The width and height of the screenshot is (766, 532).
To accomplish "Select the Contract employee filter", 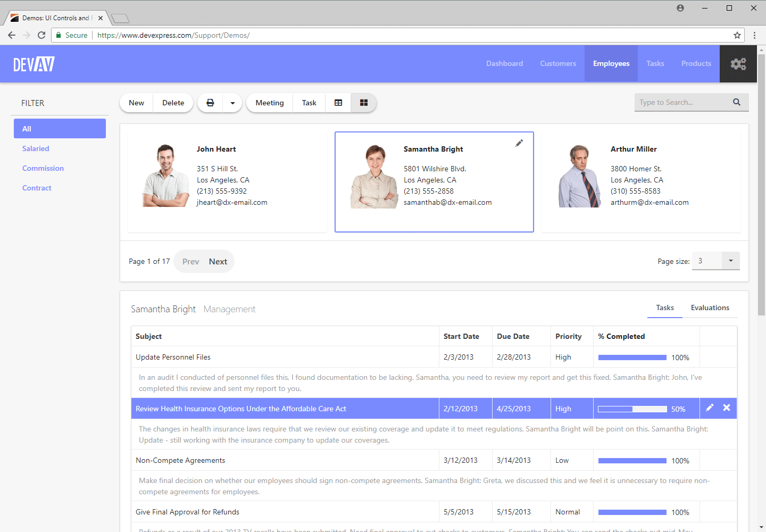I will 37,188.
